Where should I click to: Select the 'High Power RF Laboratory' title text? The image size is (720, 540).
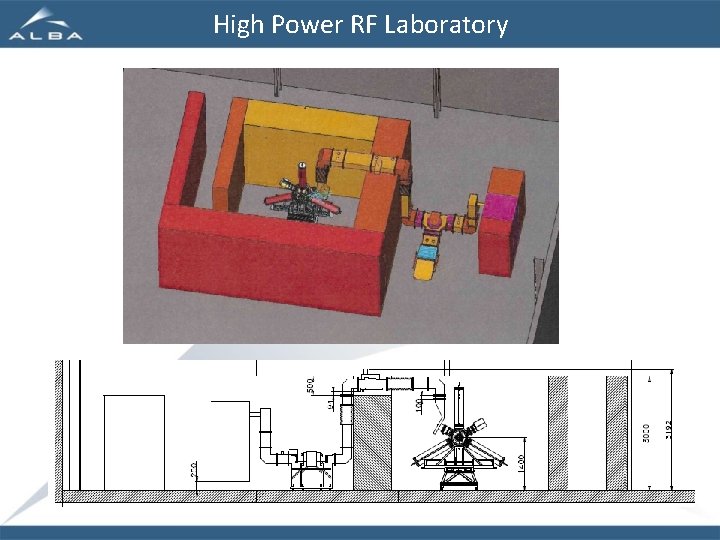(x=360, y=25)
